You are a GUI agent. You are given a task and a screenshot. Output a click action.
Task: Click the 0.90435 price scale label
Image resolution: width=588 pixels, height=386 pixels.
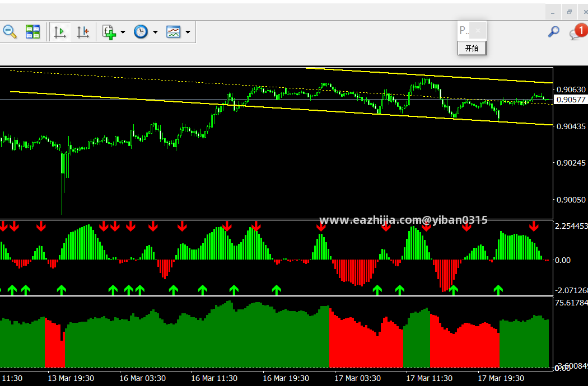(571, 126)
